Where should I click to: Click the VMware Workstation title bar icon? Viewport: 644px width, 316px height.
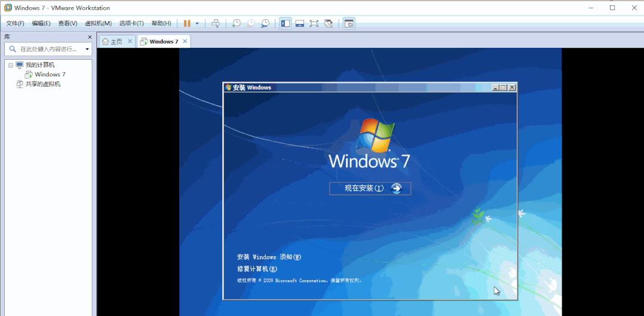(7, 8)
